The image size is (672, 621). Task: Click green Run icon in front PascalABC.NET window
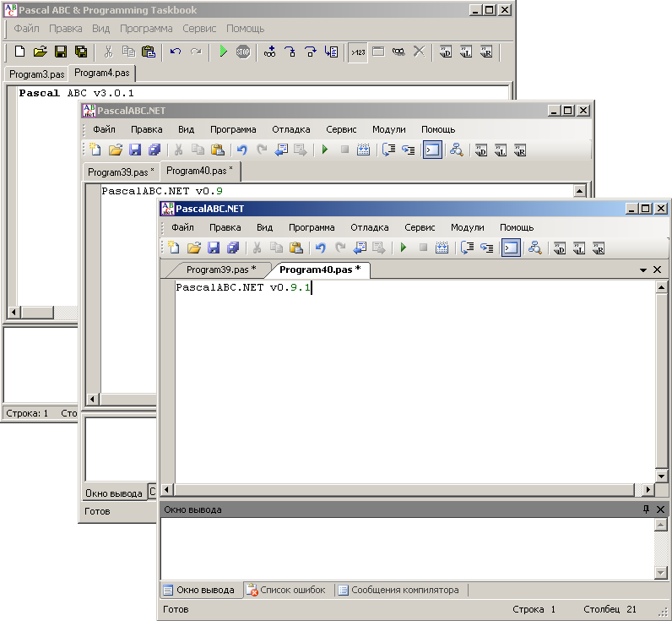click(x=404, y=248)
